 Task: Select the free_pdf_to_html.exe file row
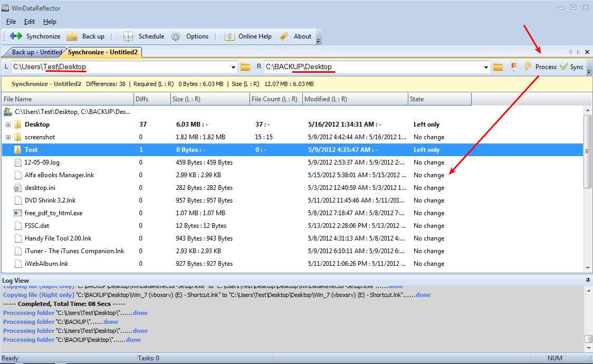point(53,213)
